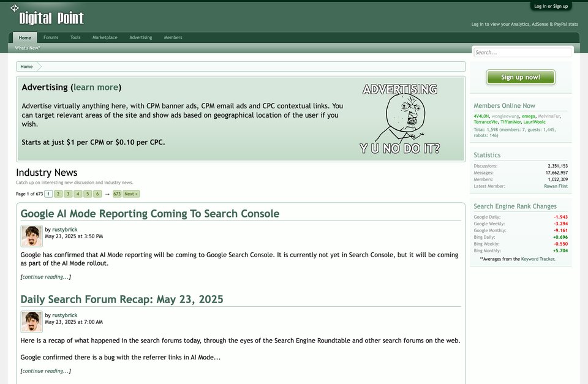Open the Home tab

[24, 37]
